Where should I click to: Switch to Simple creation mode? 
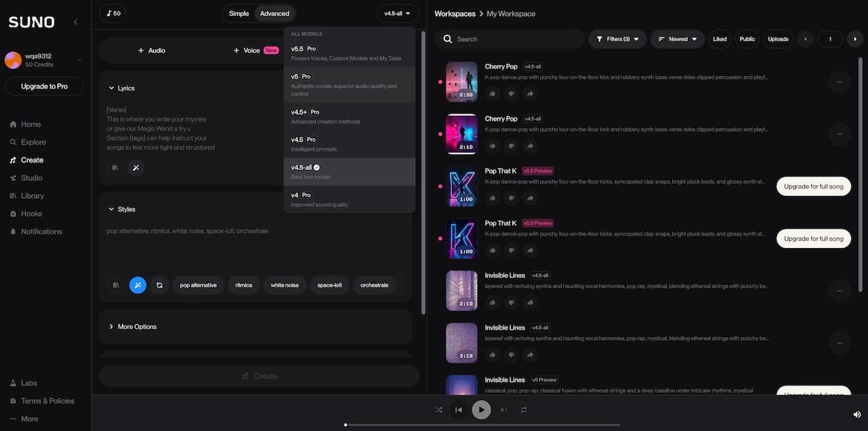tap(239, 14)
